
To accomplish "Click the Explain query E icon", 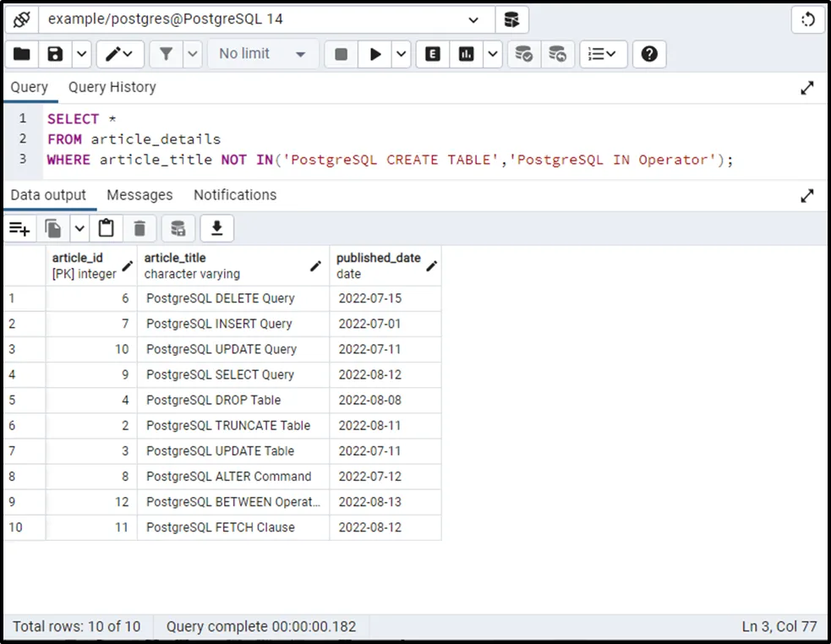I will [x=433, y=54].
